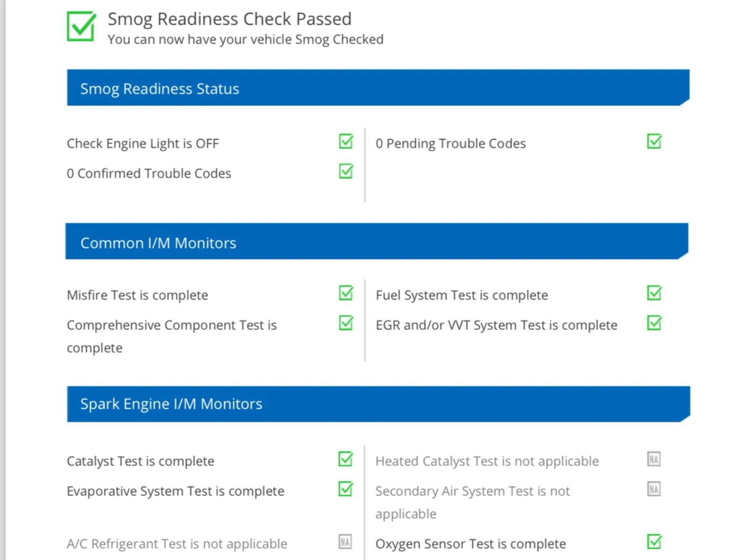Select the Smog Readiness Status header
The width and height of the screenshot is (747, 560).
tap(160, 89)
